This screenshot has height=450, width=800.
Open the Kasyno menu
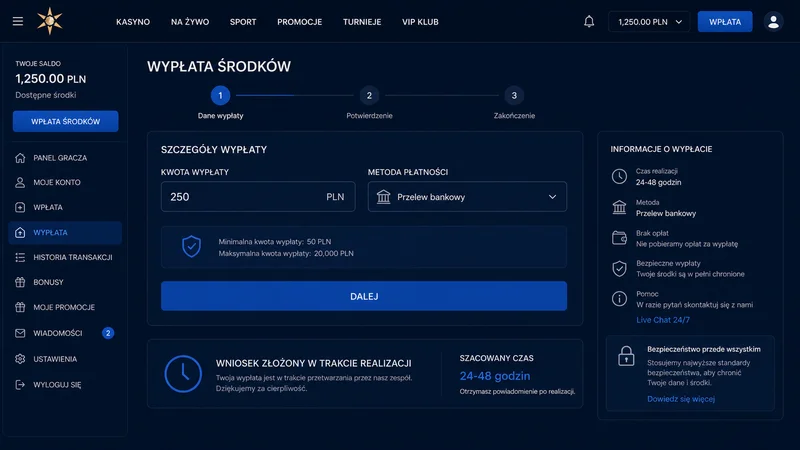point(133,22)
